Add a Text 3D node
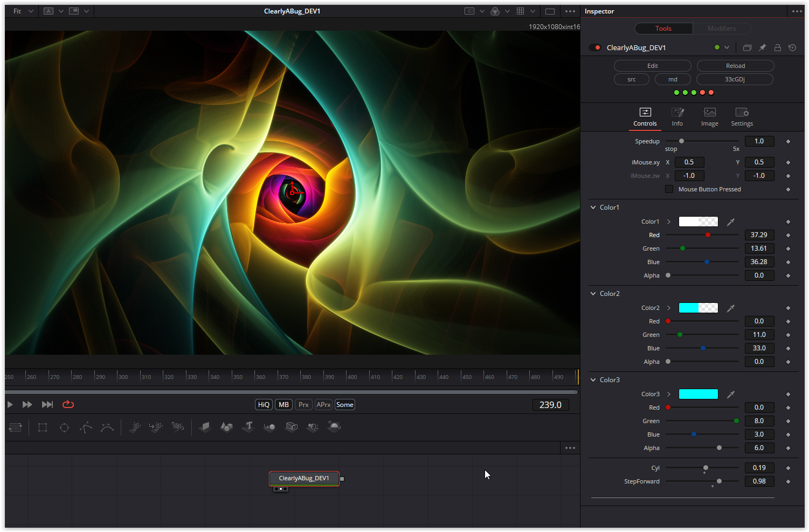The image size is (809, 532). tap(248, 427)
